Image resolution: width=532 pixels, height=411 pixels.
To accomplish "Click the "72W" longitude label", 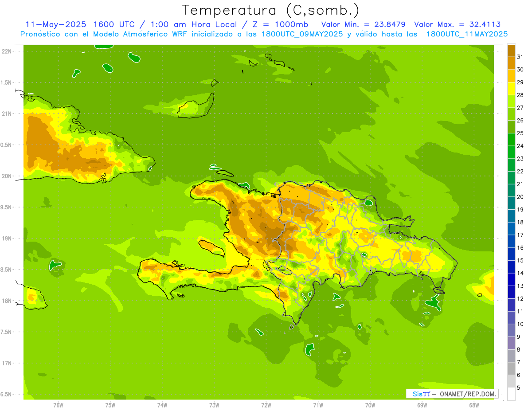I will tap(266, 405).
